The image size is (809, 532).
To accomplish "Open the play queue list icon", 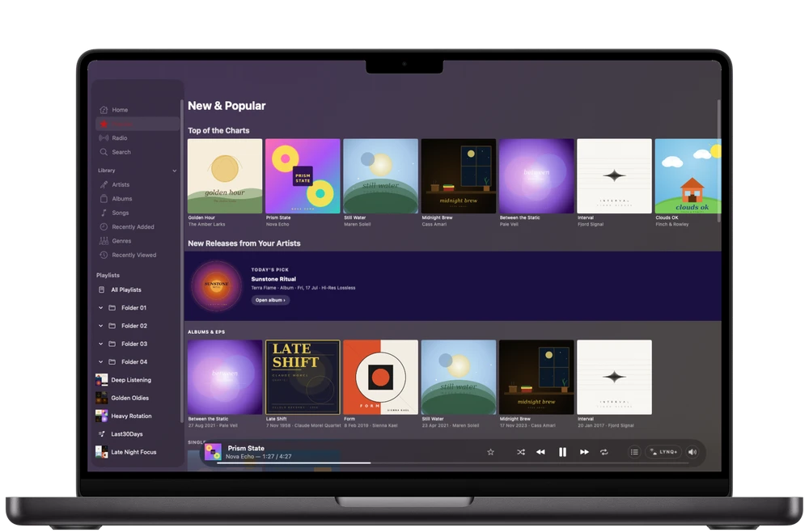I will (x=634, y=452).
